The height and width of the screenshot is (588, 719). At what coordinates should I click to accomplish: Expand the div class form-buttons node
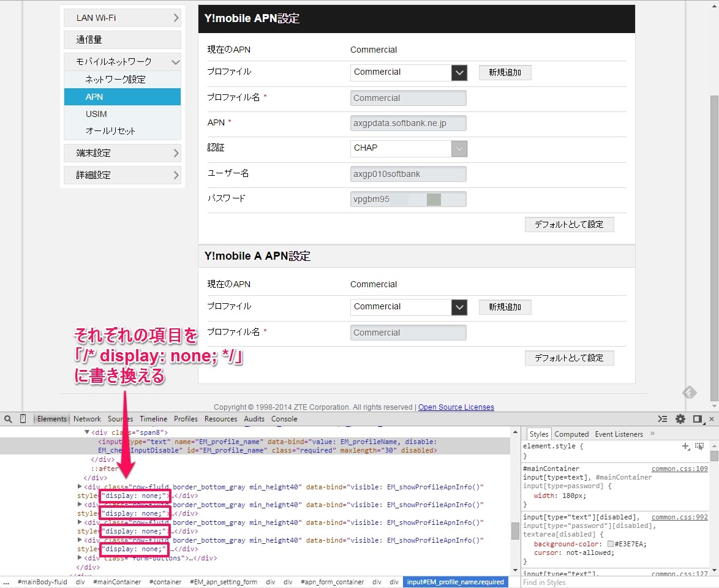point(80,558)
